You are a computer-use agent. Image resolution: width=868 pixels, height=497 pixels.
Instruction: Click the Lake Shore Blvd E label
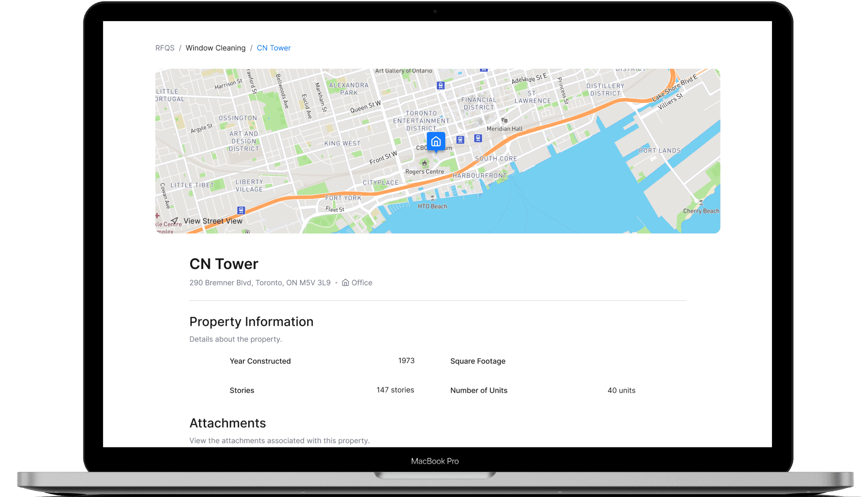(675, 88)
